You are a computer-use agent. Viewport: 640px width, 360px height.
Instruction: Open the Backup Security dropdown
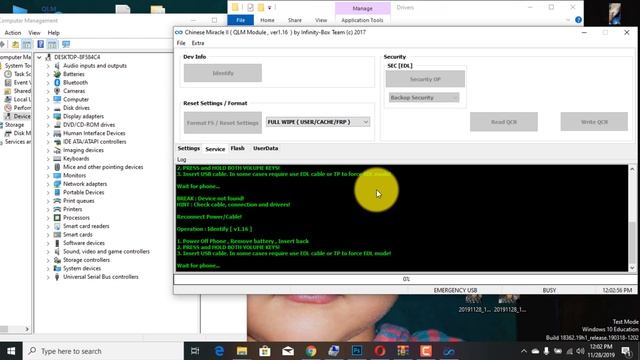[x=424, y=98]
